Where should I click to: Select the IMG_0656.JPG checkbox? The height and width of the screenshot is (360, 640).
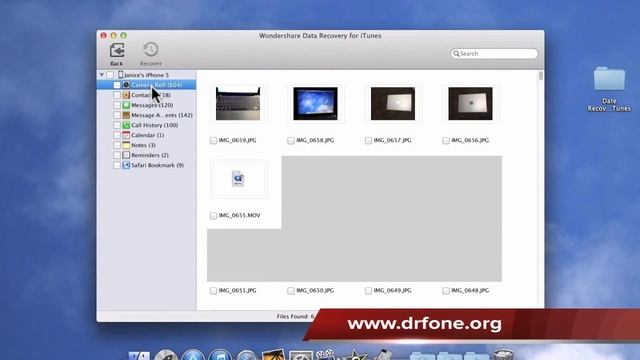(x=446, y=140)
